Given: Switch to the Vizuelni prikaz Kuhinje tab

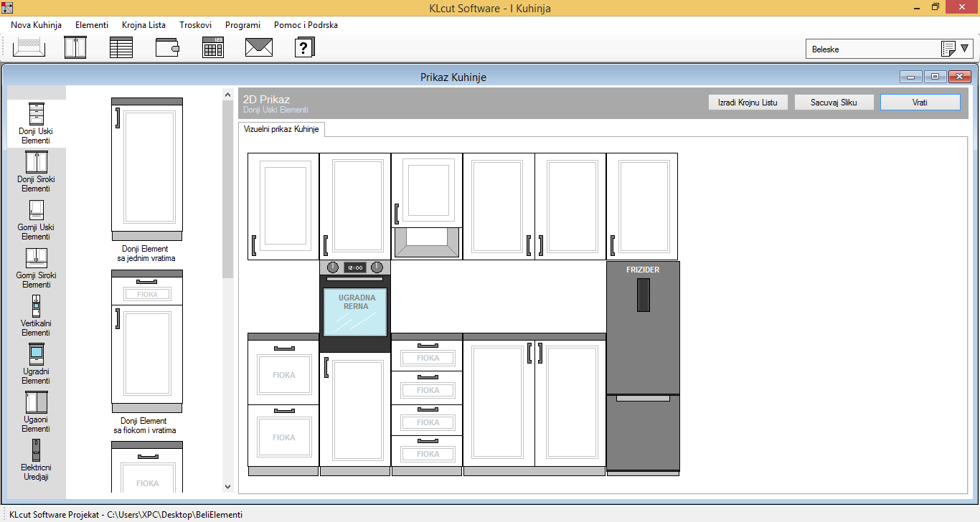Looking at the screenshot, I should (281, 129).
